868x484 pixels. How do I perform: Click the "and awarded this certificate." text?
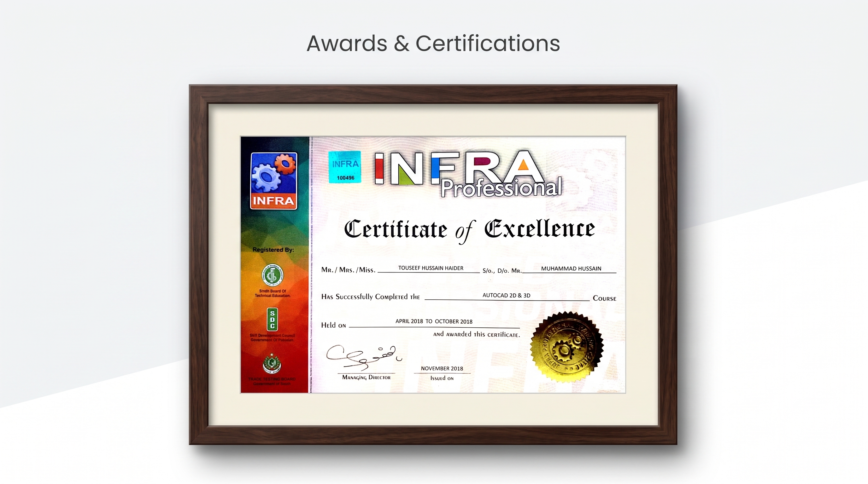click(x=477, y=334)
